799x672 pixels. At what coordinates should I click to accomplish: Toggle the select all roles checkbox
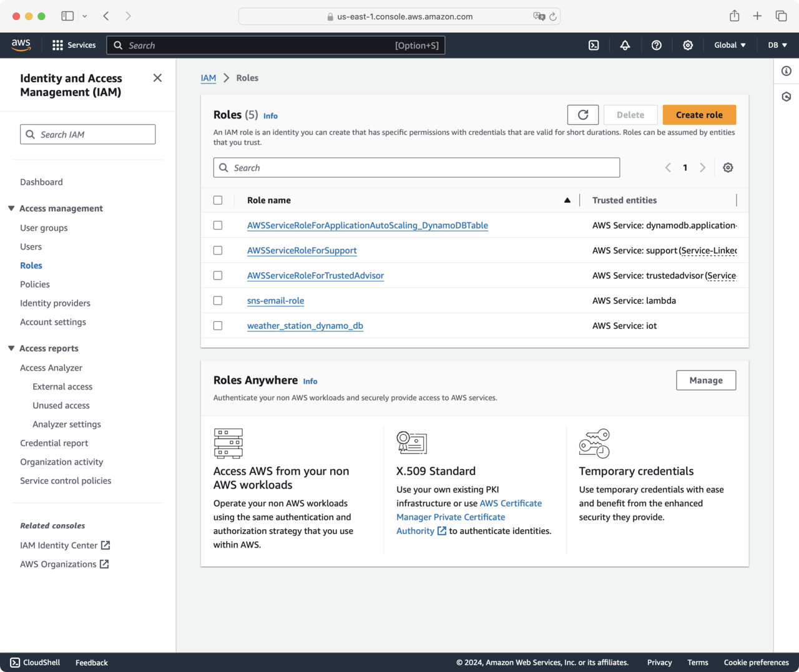218,200
